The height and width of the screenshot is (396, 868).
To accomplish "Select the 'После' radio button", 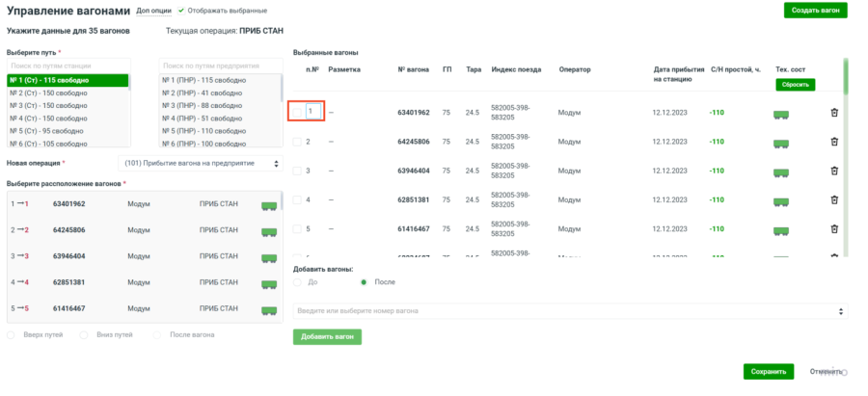I will (x=364, y=282).
